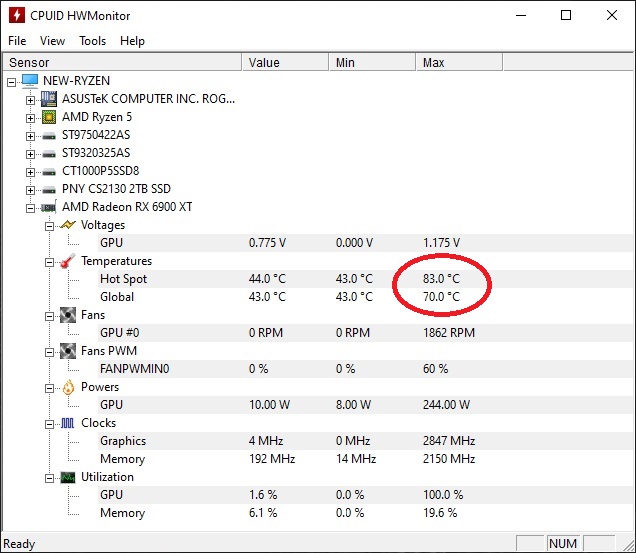Expand the ST9320325AS drive node
This screenshot has width=636, height=553.
point(30,154)
